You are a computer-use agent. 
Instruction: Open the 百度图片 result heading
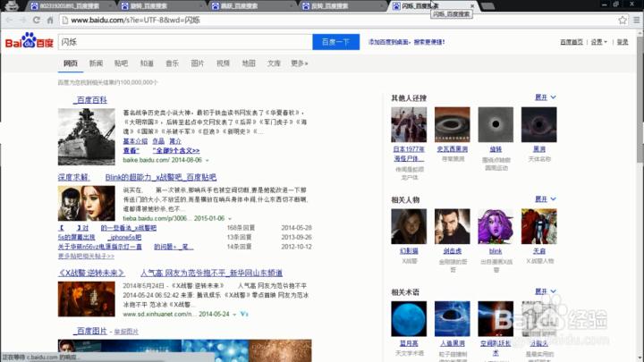pos(90,332)
